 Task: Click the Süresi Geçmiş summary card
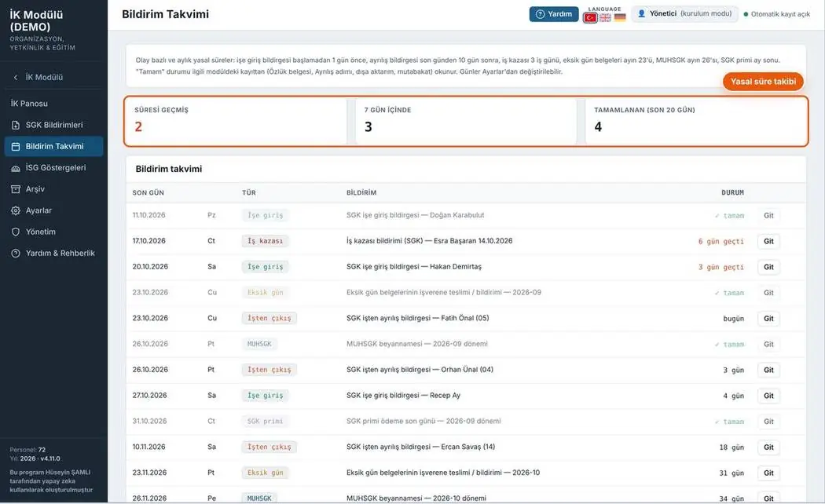[236, 121]
